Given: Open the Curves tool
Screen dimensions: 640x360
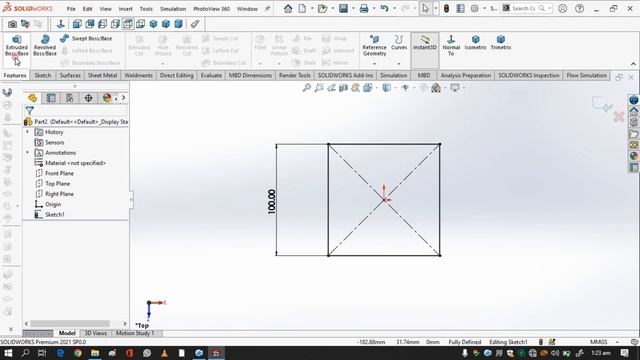Looking at the screenshot, I should point(399,42).
